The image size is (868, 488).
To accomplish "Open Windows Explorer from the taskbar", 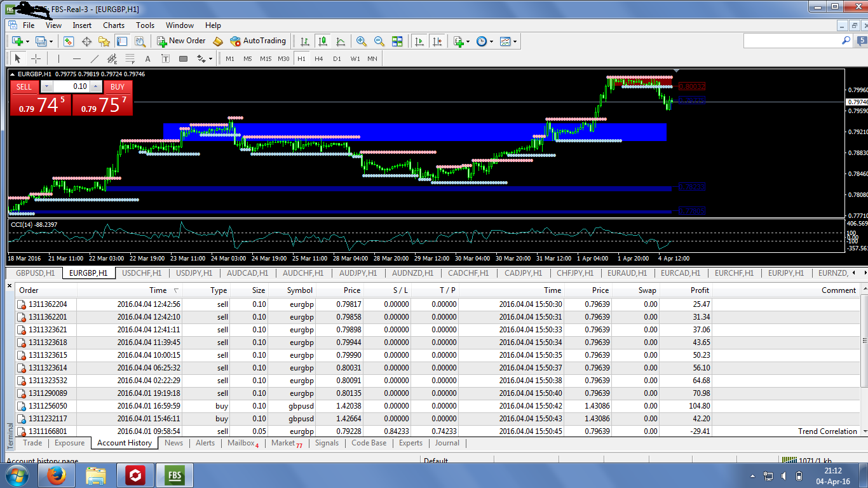I will click(x=96, y=475).
